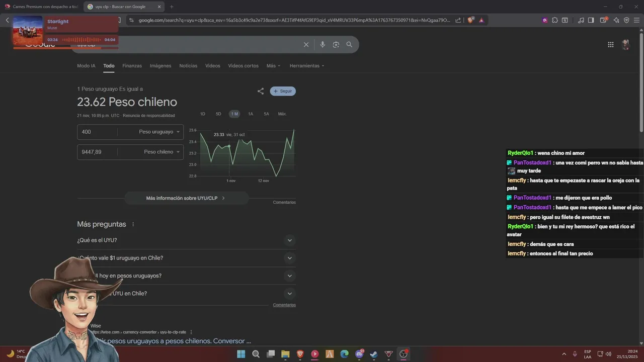The width and height of the screenshot is (644, 362).
Task: Select the 5A chart range
Action: (266, 114)
